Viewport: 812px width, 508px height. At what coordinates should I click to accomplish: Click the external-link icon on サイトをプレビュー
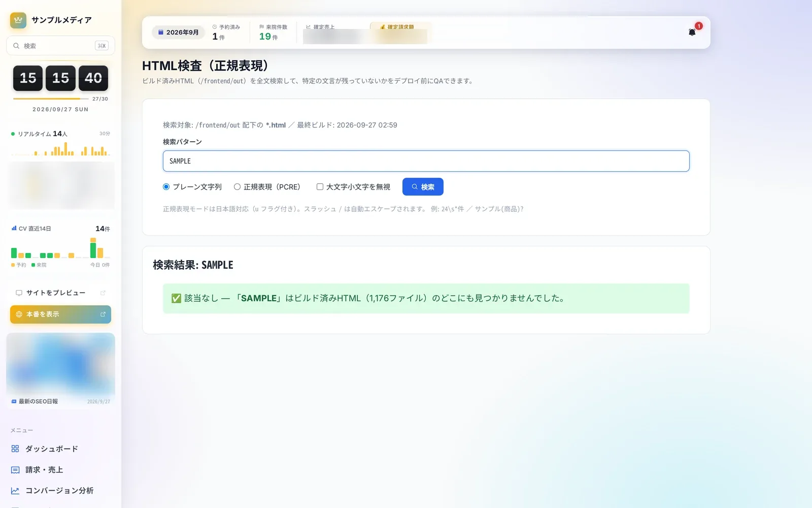(x=103, y=293)
